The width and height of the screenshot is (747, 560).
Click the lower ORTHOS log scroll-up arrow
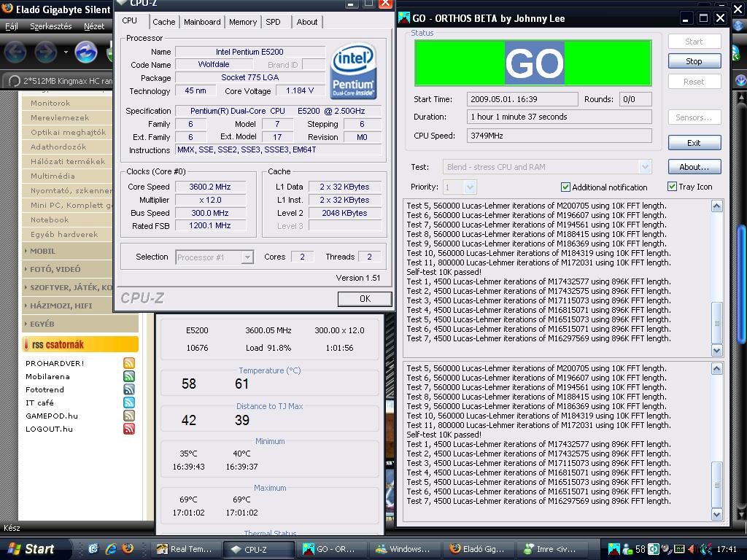tap(717, 368)
